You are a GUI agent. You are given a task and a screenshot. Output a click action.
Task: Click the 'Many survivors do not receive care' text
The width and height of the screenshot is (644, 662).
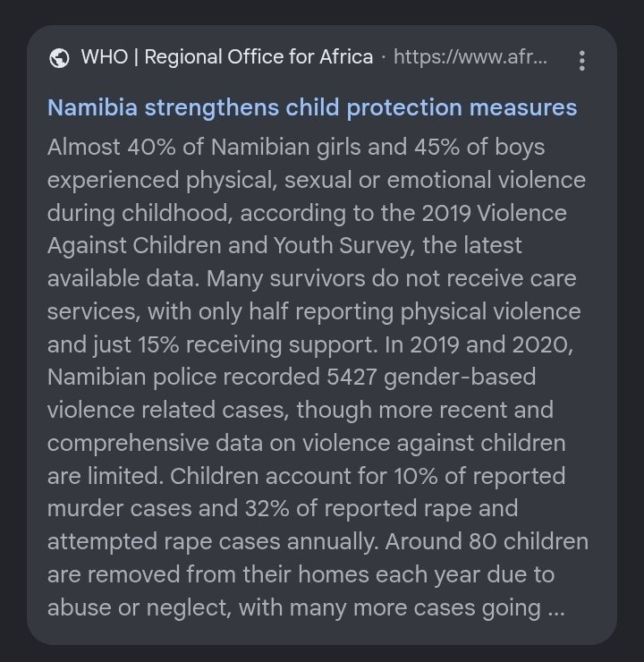[x=391, y=278]
